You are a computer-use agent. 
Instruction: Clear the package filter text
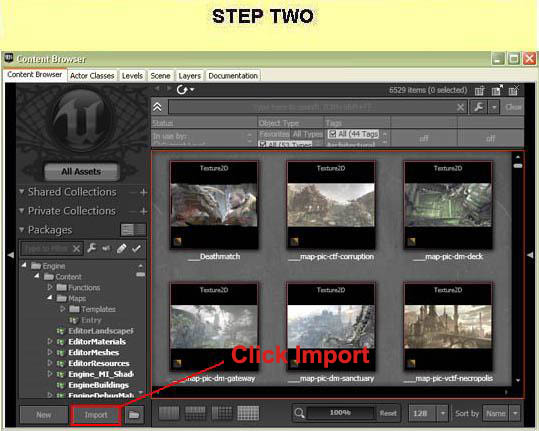pos(76,248)
